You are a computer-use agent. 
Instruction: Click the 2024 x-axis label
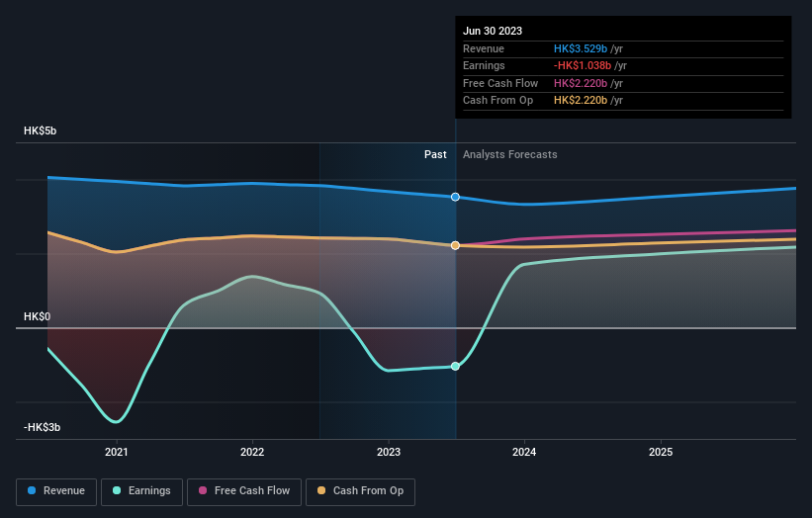tap(524, 452)
